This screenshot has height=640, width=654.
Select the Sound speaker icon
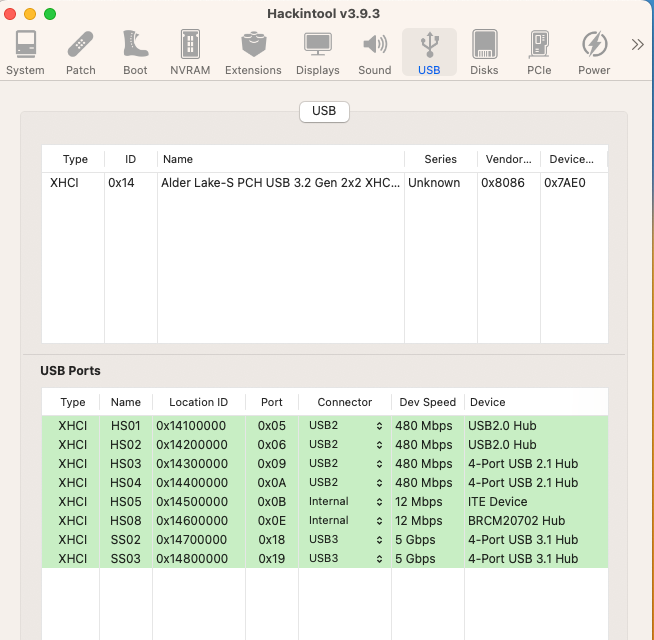click(x=375, y=52)
